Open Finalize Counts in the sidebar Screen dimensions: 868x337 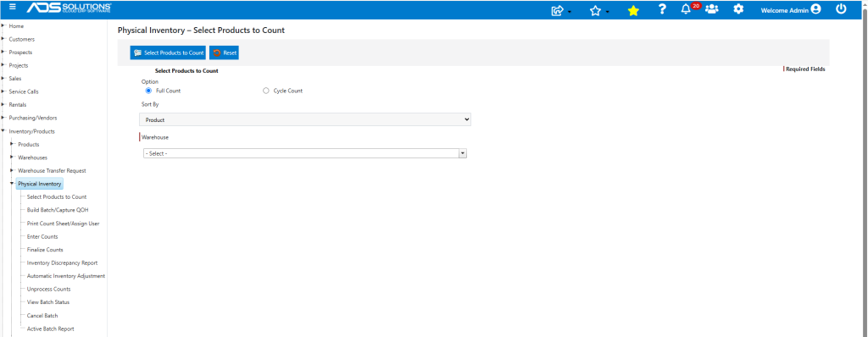pyautogui.click(x=46, y=250)
